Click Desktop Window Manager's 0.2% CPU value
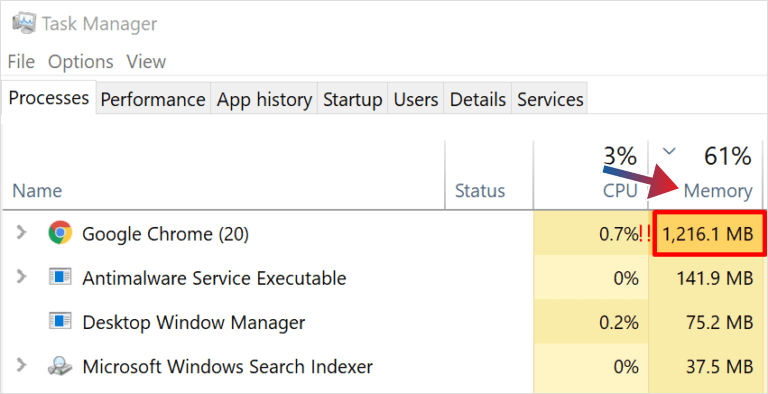Screen dimensions: 768x394 (619, 322)
